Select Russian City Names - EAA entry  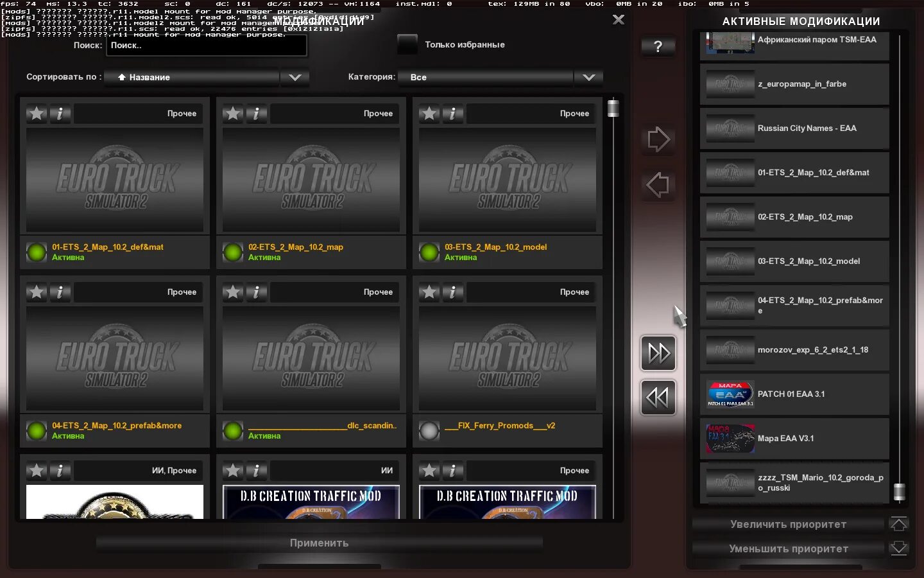tap(794, 128)
